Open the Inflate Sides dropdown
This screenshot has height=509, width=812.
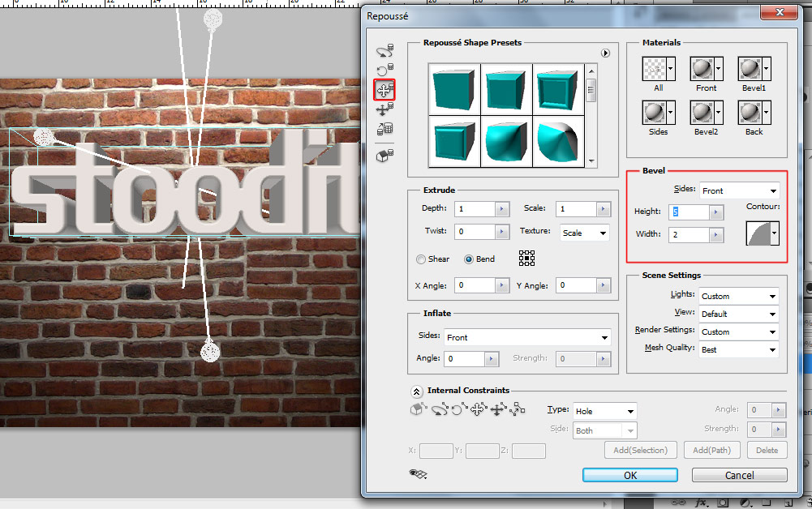click(x=527, y=337)
